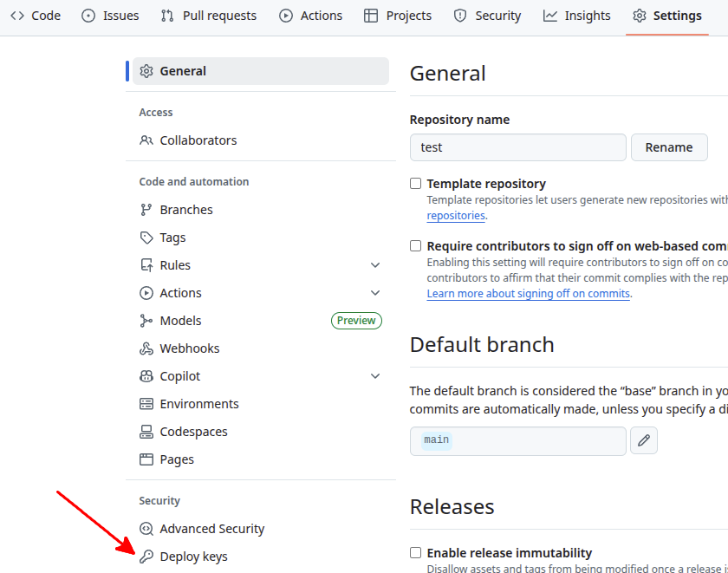Enable the Template repository checkbox
This screenshot has width=728, height=573.
tap(416, 184)
